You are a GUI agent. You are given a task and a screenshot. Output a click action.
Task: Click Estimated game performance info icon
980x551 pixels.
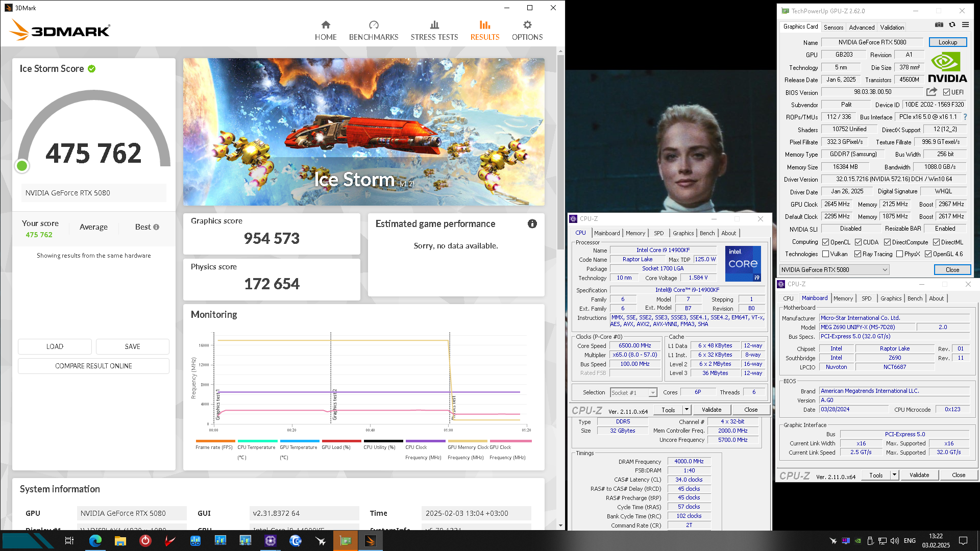pos(532,223)
